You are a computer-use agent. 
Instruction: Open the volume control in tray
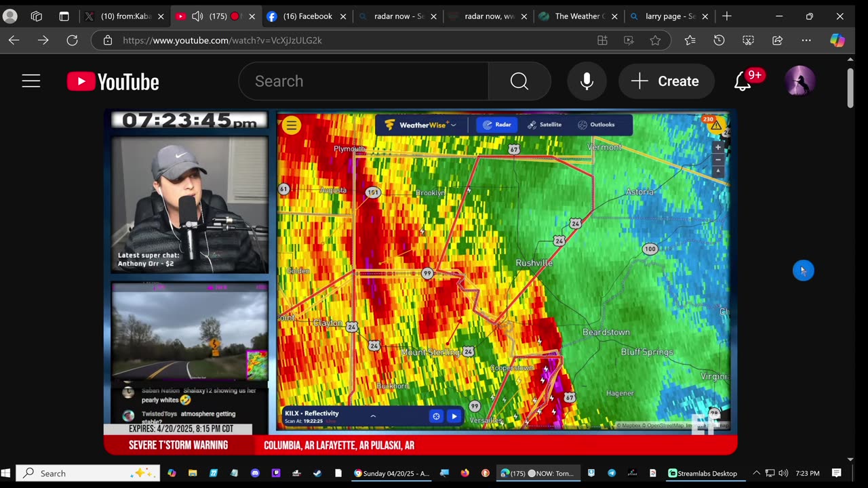[x=783, y=473]
